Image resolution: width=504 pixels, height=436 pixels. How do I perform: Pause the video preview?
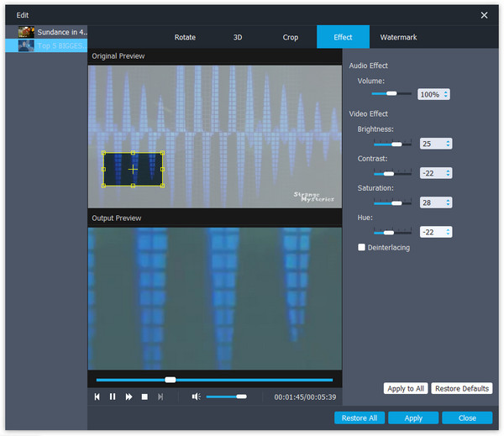pyautogui.click(x=113, y=397)
